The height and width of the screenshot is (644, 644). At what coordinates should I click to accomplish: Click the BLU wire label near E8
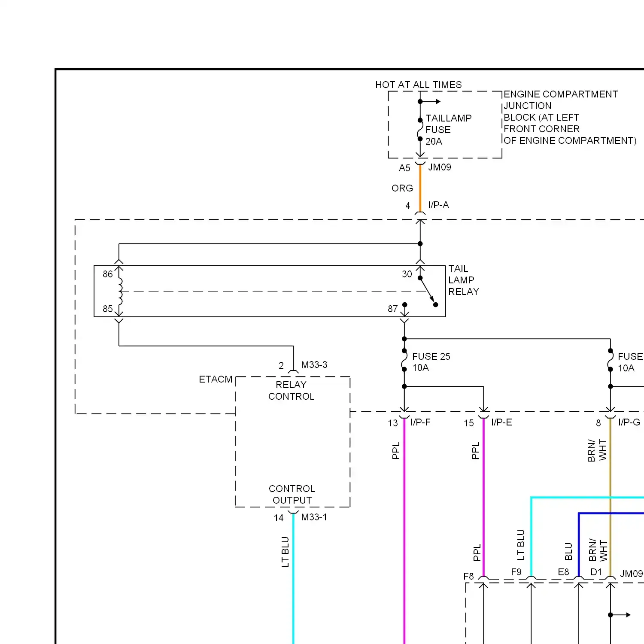[x=568, y=552]
